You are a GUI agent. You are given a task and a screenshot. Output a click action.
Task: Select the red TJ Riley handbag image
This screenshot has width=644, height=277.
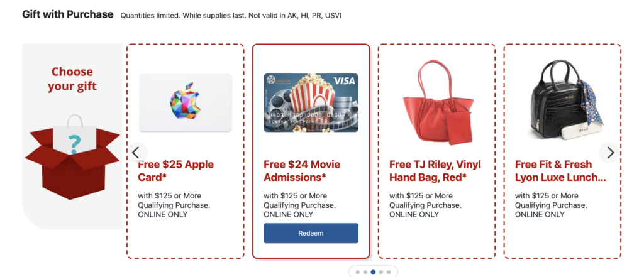coord(437,102)
